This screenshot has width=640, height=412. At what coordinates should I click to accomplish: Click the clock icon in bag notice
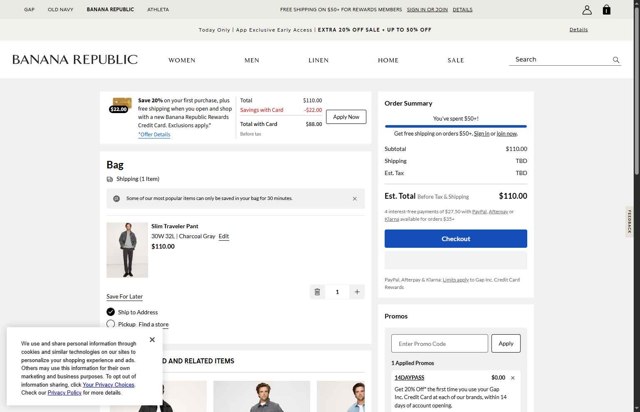(x=116, y=198)
